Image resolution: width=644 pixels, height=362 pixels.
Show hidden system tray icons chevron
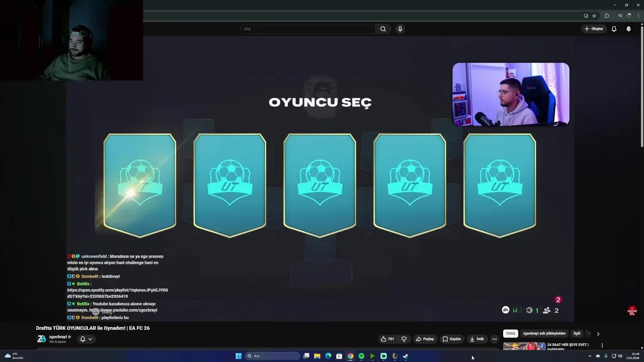590,356
